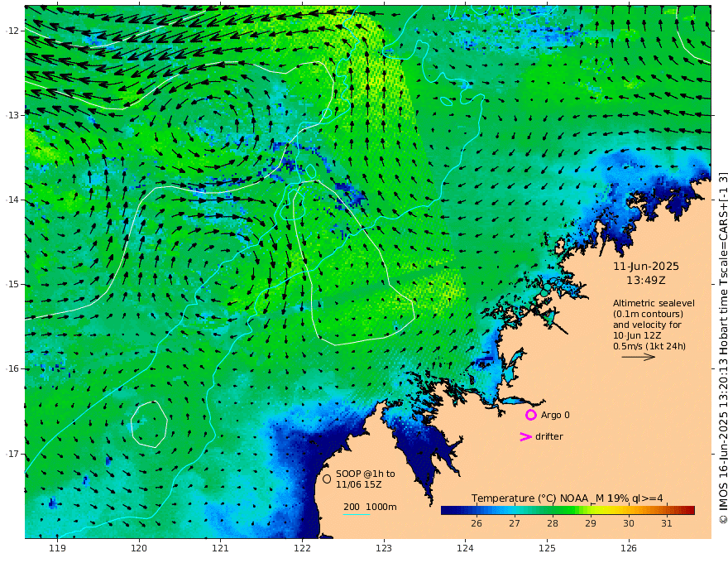Screen dimensions: 728x563
Task: Click the 11-Jun-2025 date label
Action: click(x=646, y=267)
